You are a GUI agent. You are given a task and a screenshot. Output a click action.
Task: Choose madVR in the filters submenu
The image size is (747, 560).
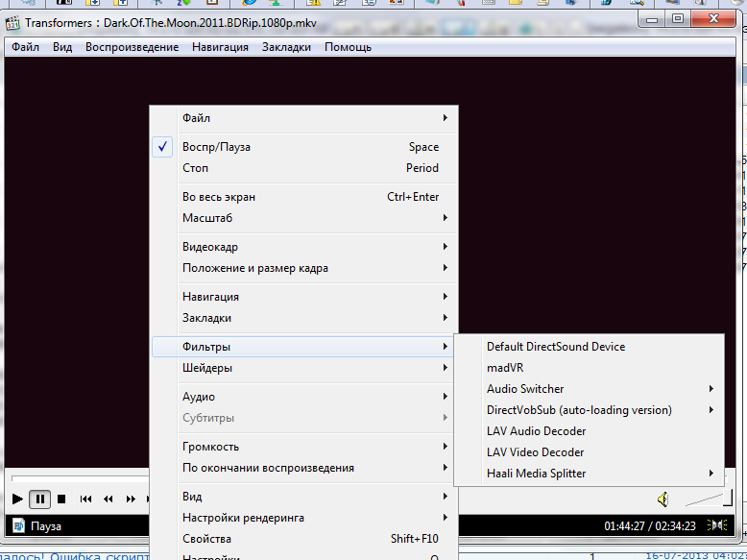click(x=505, y=368)
